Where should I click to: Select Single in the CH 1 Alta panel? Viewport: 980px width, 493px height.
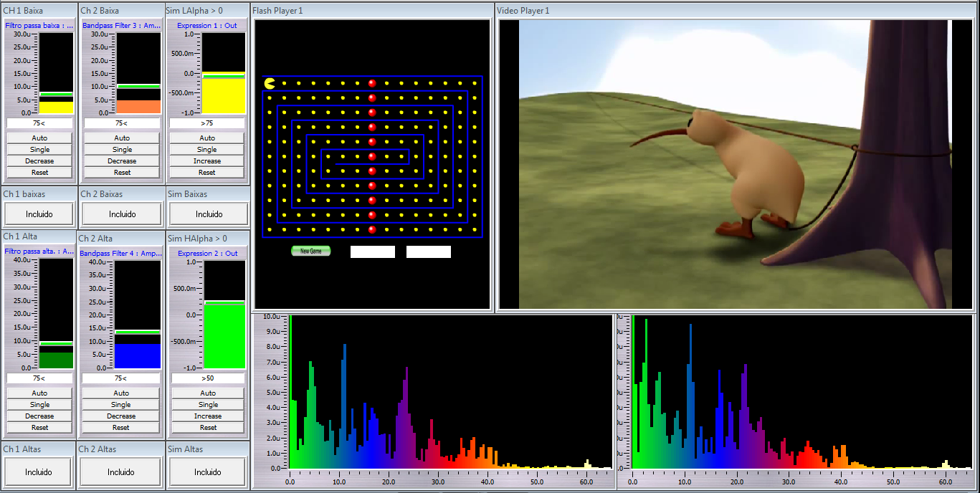coord(39,404)
